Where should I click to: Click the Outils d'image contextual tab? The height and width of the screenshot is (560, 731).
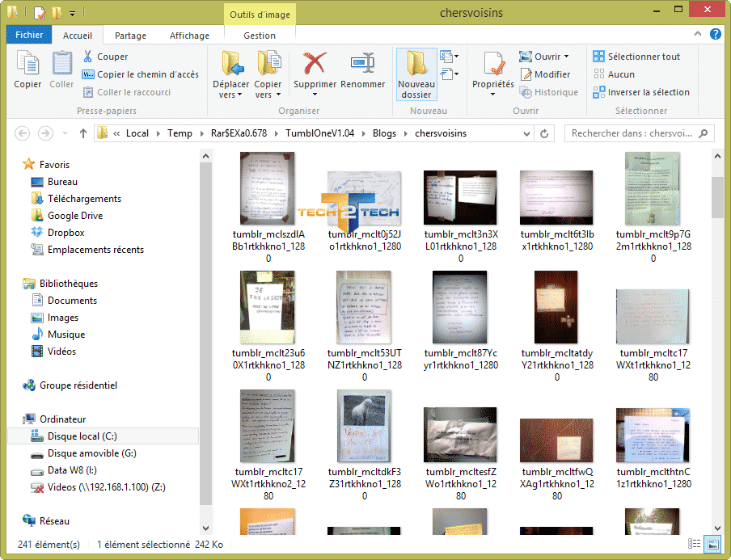[260, 15]
